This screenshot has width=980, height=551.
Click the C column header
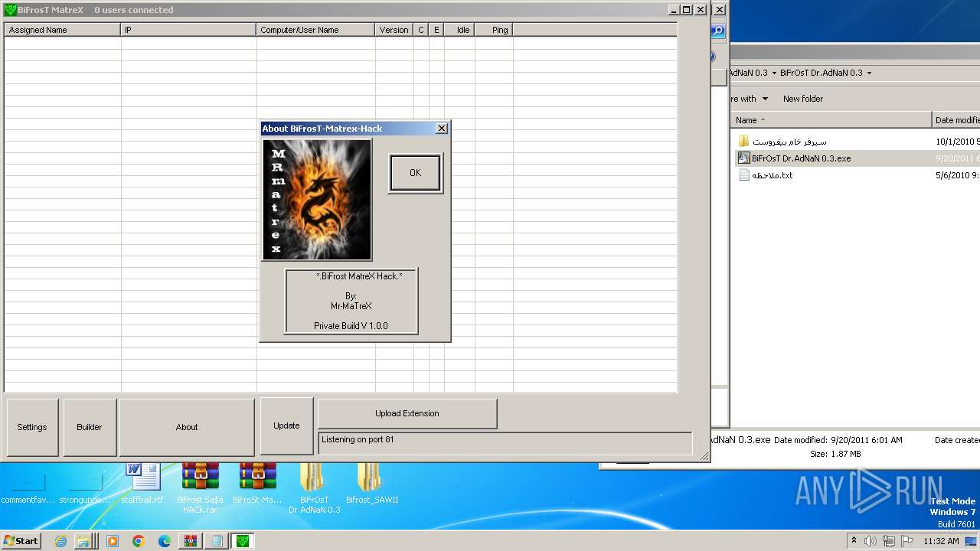point(421,30)
